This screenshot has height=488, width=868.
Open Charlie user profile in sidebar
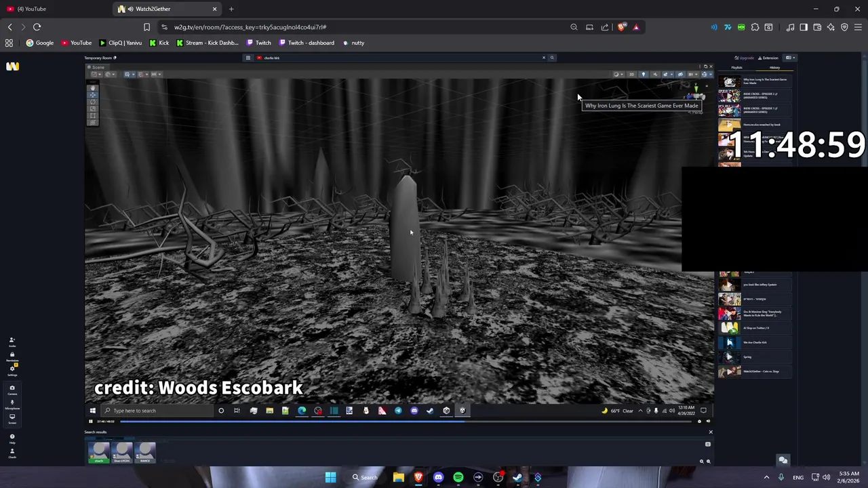[12, 453]
